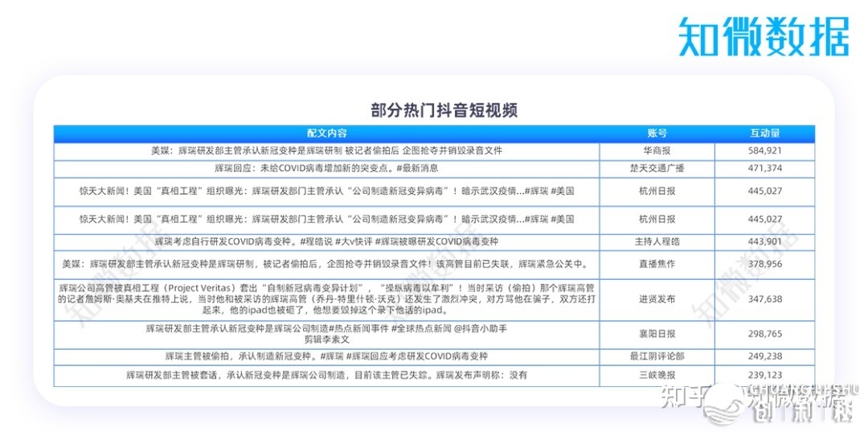Select the account cell 进贤发布
This screenshot has width=868, height=432.
pyautogui.click(x=657, y=299)
